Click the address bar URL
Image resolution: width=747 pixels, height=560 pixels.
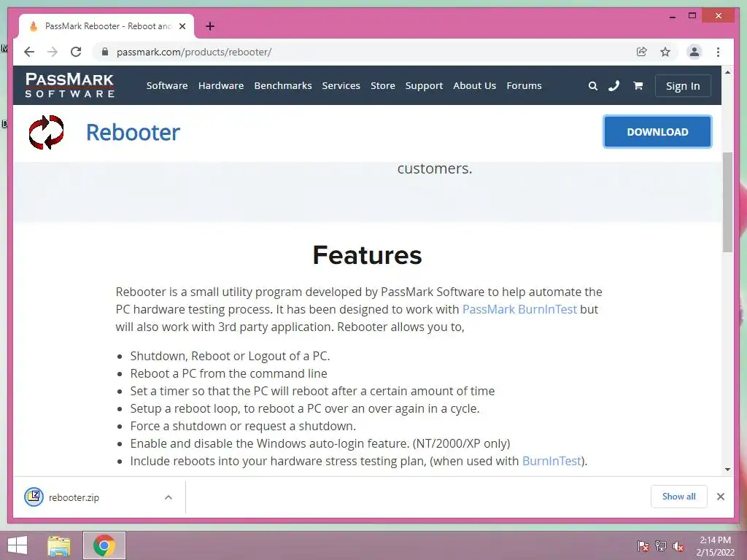194,52
